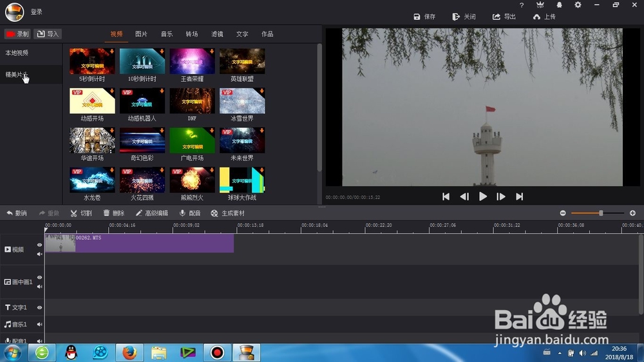The height and width of the screenshot is (362, 644).
Task: Choose the 冰雪世界 template
Action: 242,100
